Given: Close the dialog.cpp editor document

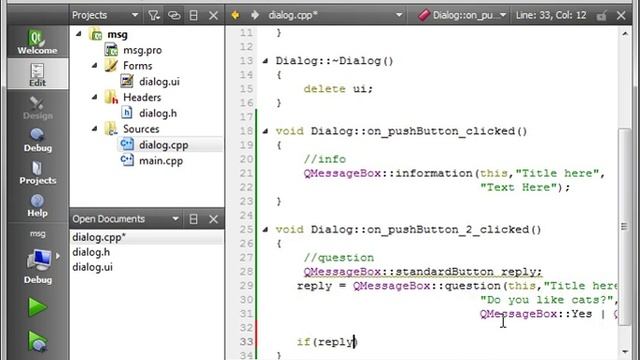Looking at the screenshot, I should pos(621,16).
